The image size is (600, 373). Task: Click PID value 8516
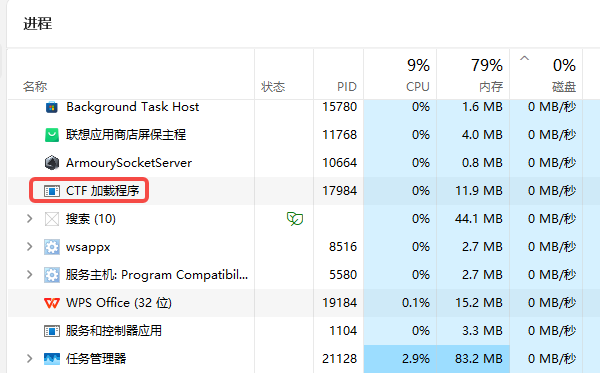pyautogui.click(x=343, y=247)
